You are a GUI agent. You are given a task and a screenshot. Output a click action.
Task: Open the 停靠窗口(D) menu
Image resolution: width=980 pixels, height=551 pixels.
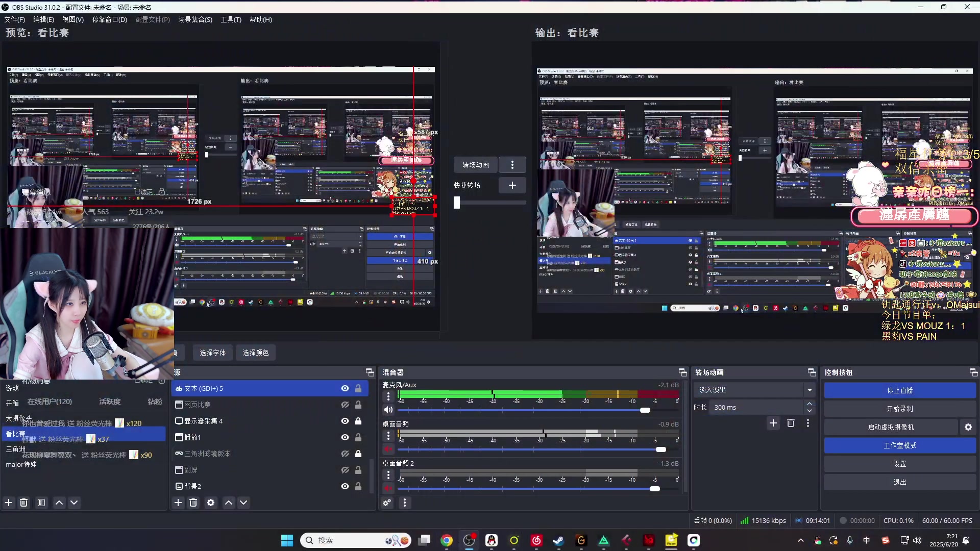point(109,19)
